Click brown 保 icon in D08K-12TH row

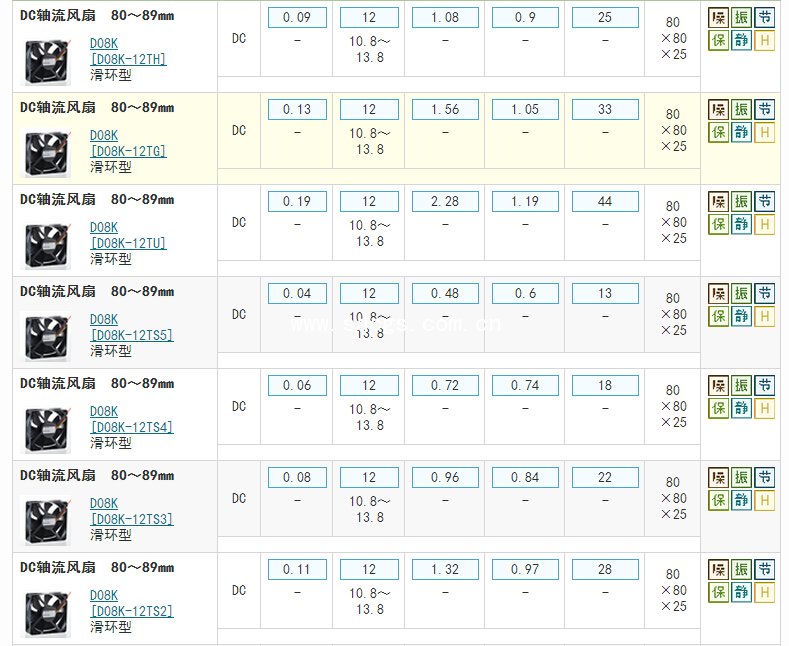[x=718, y=18]
